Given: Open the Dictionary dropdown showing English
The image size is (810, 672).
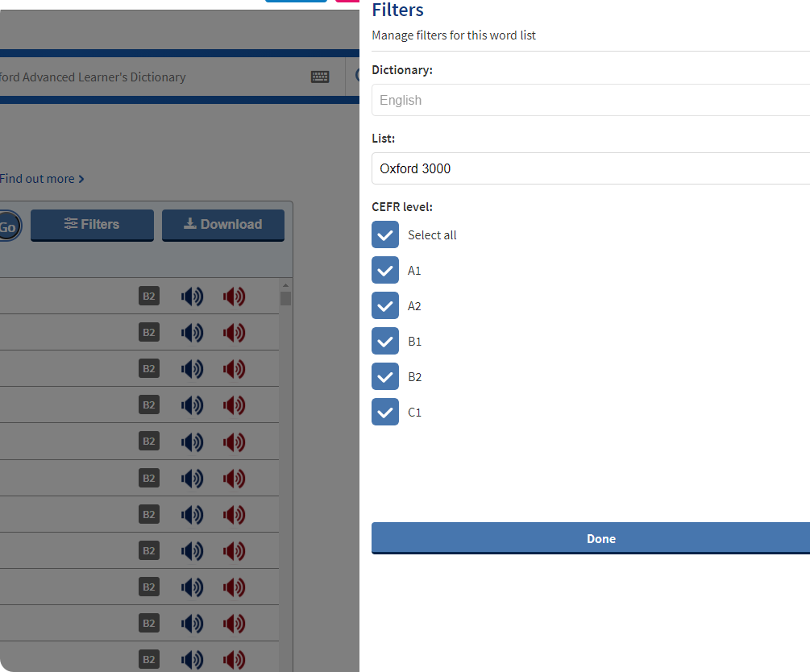Looking at the screenshot, I should (x=591, y=100).
